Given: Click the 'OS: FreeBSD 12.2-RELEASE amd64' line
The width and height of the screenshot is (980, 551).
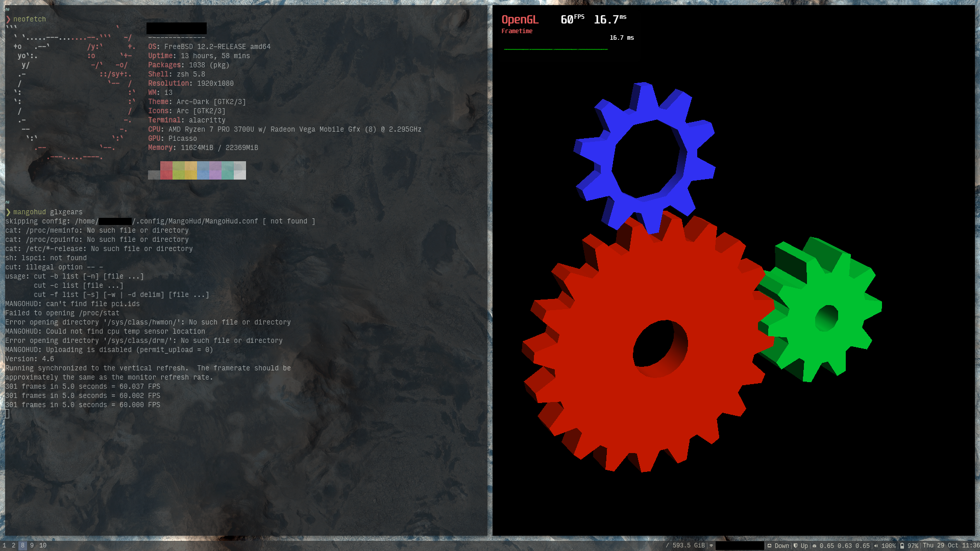Looking at the screenshot, I should point(209,47).
